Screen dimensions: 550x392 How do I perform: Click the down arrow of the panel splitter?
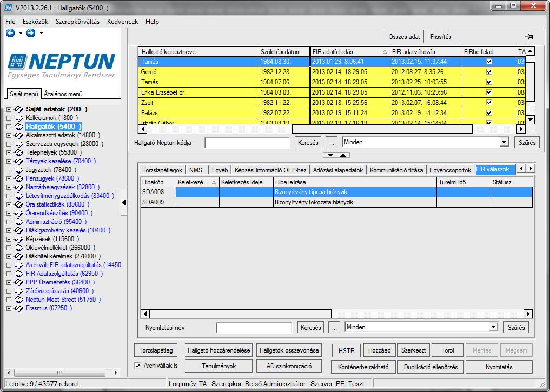click(x=330, y=155)
